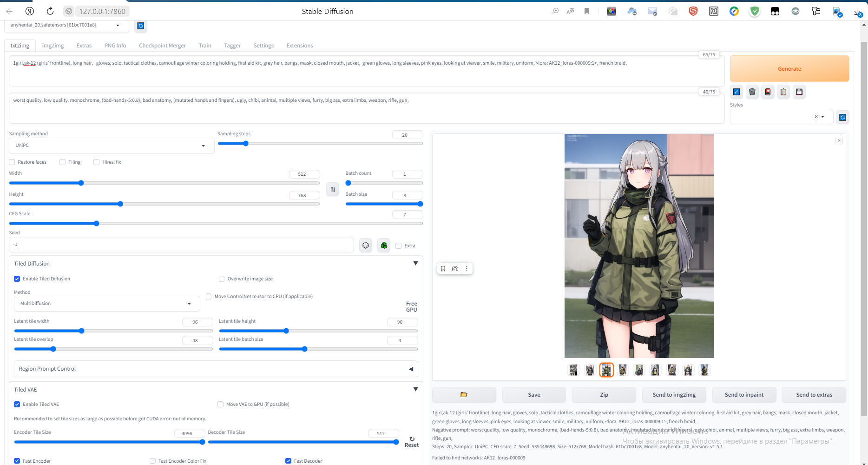This screenshot has width=868, height=465.
Task: Bookmark this page in the browser toolbar
Action: [587, 11]
